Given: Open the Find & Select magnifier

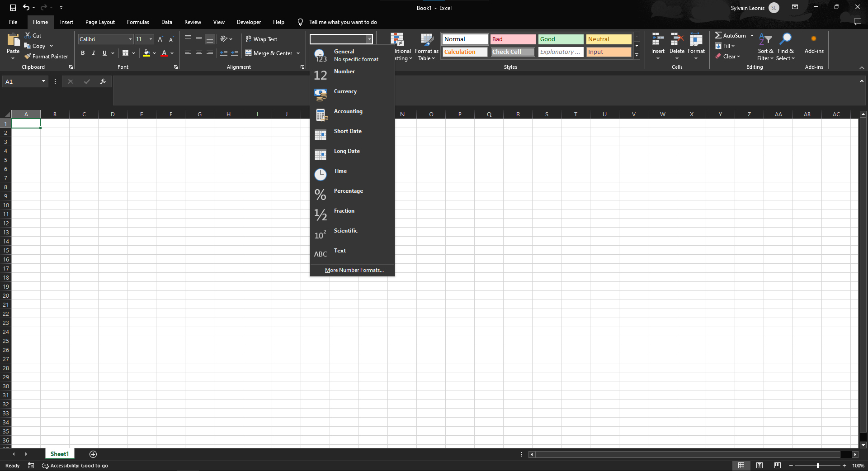Looking at the screenshot, I should click(x=786, y=39).
